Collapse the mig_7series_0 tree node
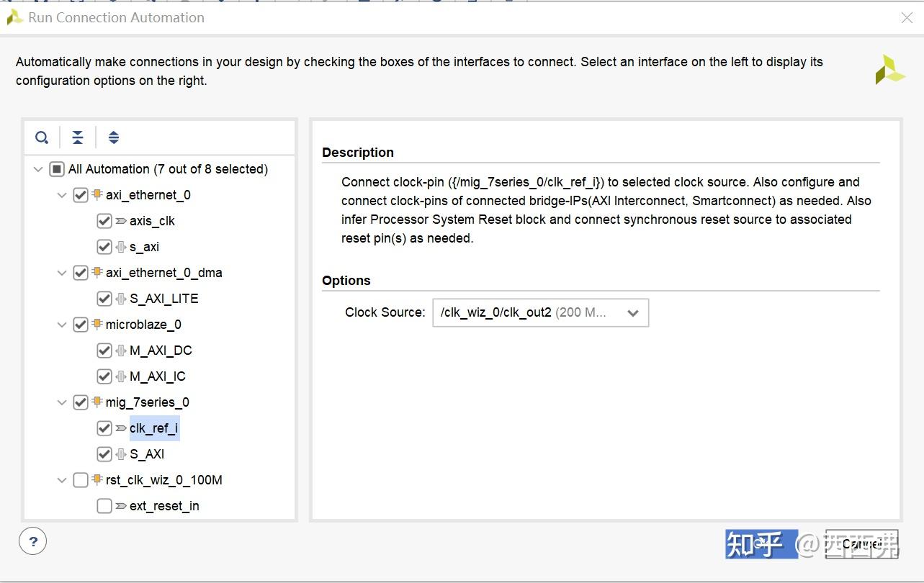 62,402
